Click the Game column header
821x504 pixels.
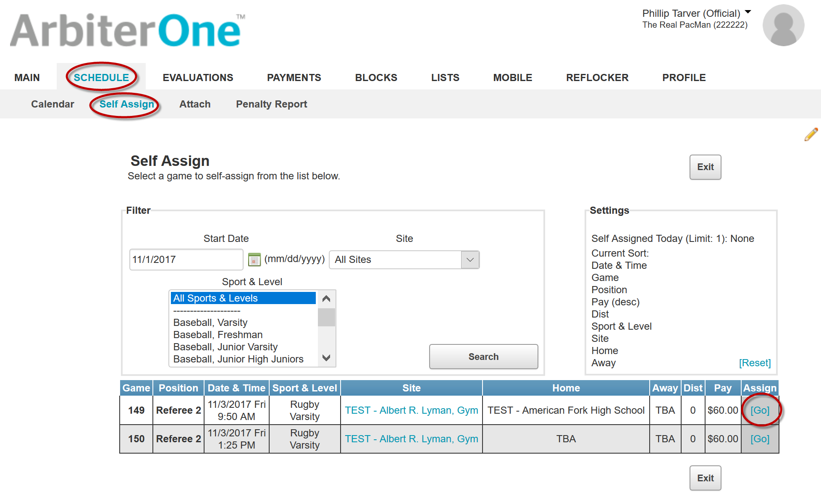click(x=136, y=388)
